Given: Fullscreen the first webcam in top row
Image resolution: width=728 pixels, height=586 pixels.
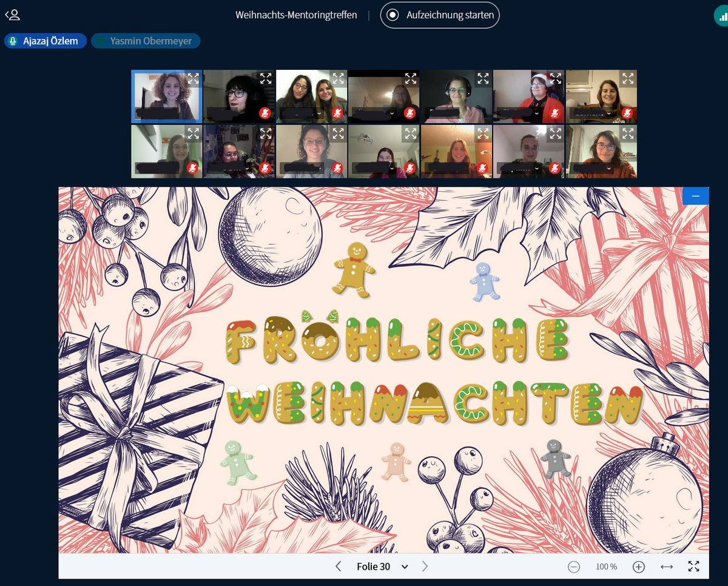Looking at the screenshot, I should 193,78.
